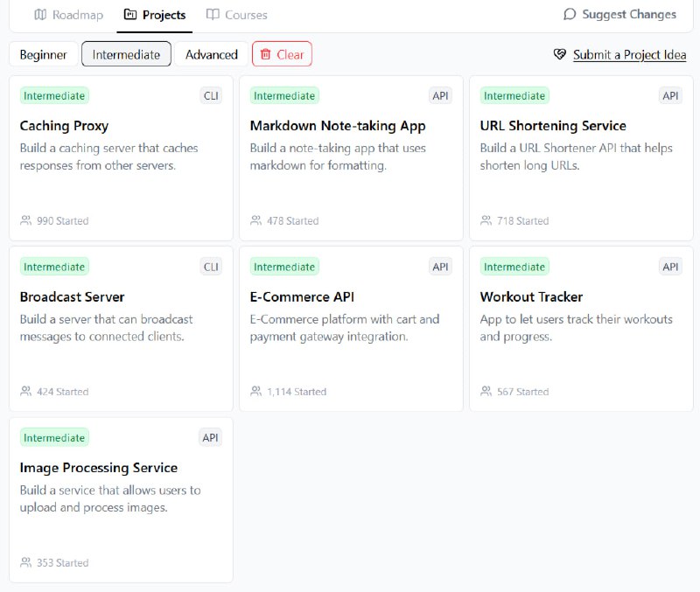Click the speech bubble Suggest Changes icon
The height and width of the screenshot is (592, 700).
pyautogui.click(x=570, y=14)
